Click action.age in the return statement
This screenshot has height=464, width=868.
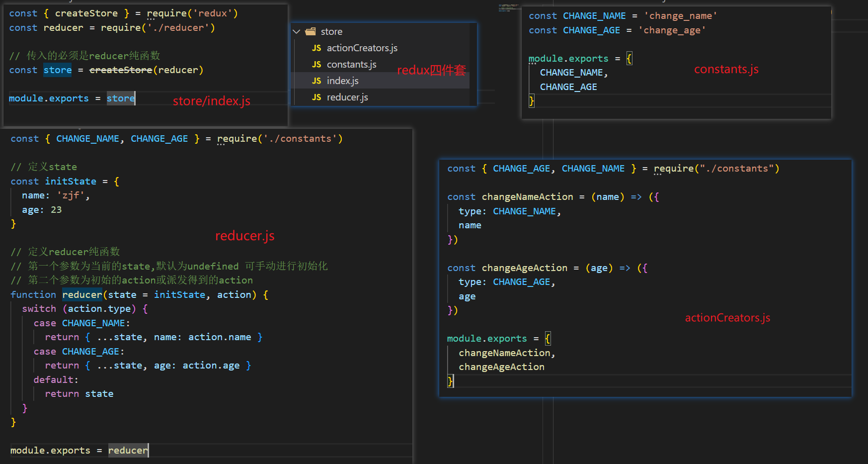(x=211, y=366)
